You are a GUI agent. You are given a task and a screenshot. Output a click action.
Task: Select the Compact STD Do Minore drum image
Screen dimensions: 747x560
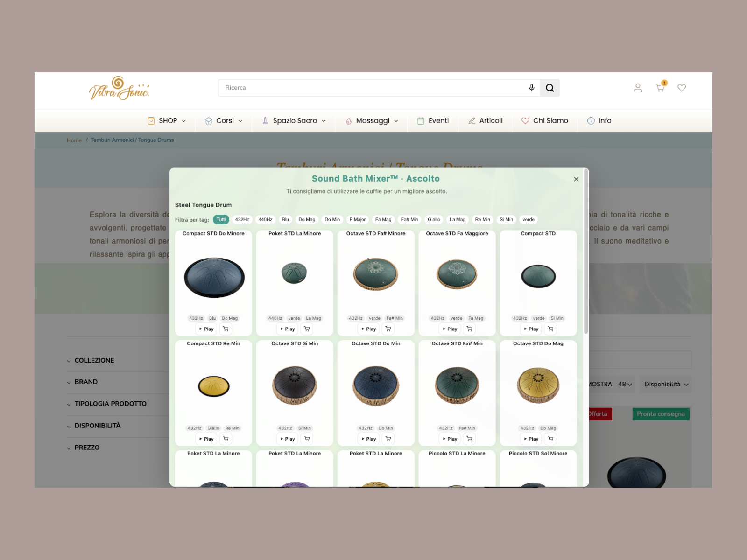click(x=214, y=277)
